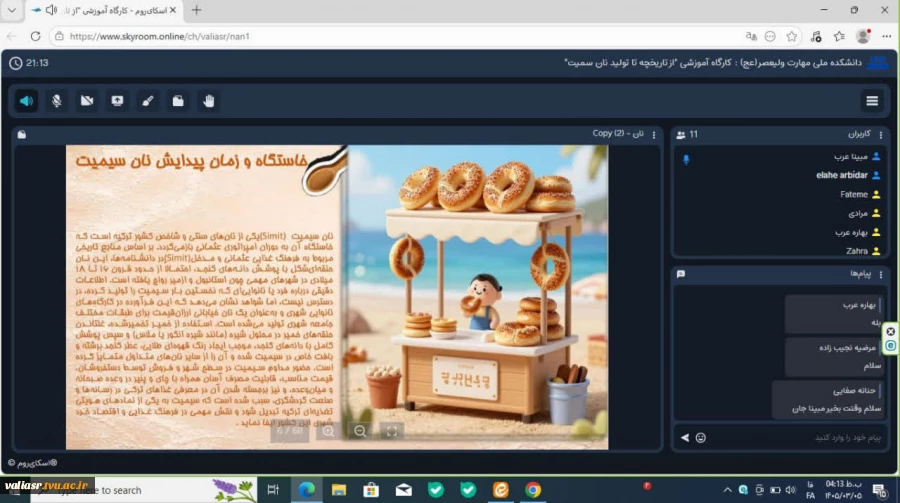
Task: Toggle the speaker audio button
Action: pos(26,101)
